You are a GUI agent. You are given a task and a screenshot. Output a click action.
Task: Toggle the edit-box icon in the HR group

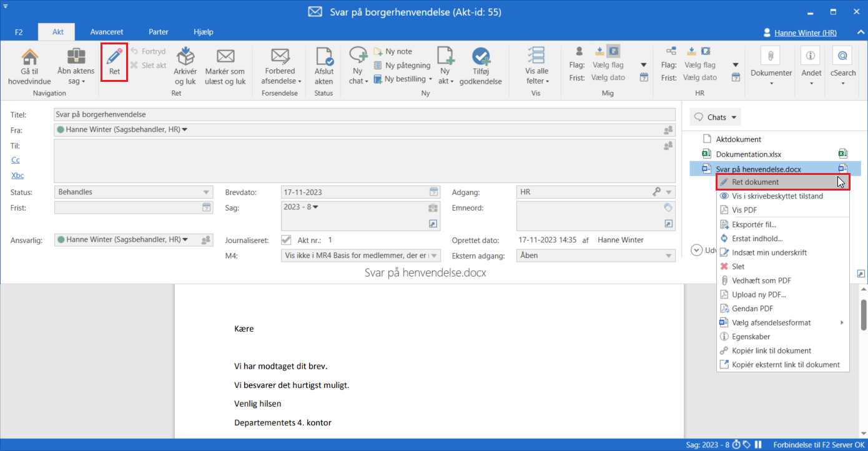click(x=706, y=51)
